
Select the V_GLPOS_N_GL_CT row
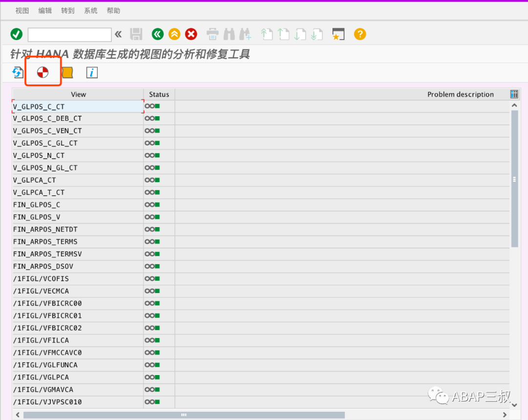(261, 168)
